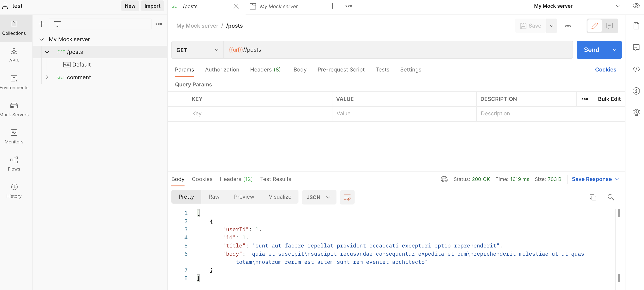Click the search response magnifier icon
This screenshot has height=290, width=644.
click(611, 197)
